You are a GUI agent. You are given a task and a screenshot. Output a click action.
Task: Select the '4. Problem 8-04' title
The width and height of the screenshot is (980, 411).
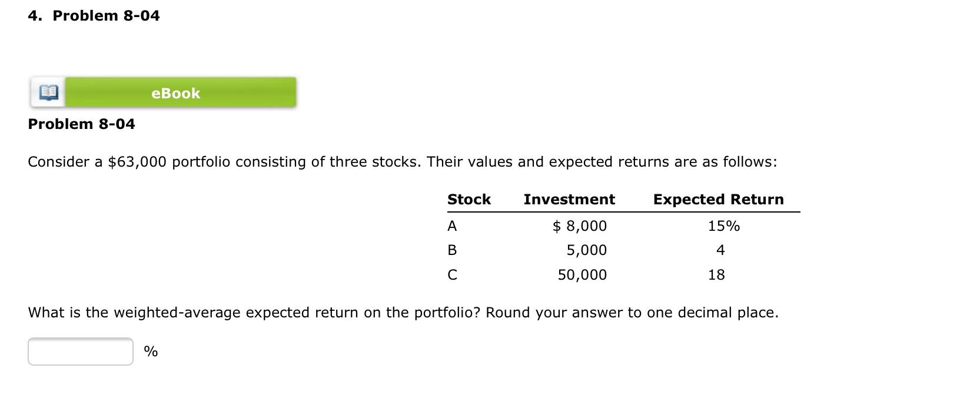click(93, 15)
